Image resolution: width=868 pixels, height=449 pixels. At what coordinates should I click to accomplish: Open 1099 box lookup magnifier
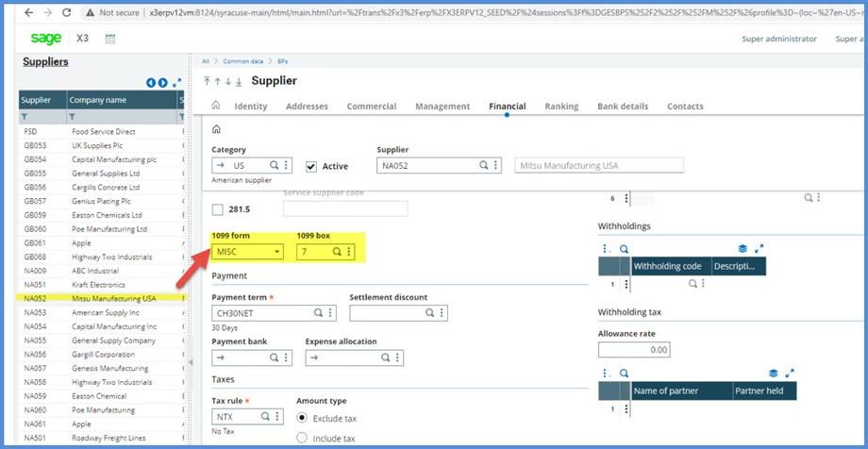coord(337,252)
